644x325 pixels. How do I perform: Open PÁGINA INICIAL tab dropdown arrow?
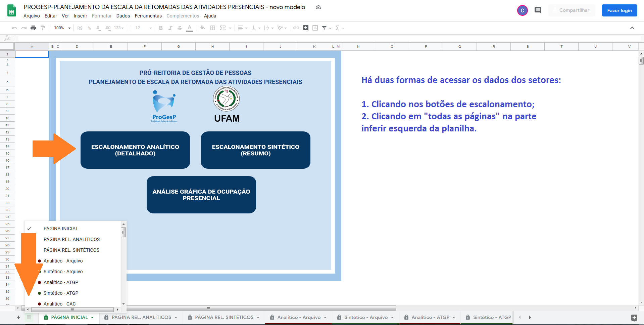click(92, 318)
